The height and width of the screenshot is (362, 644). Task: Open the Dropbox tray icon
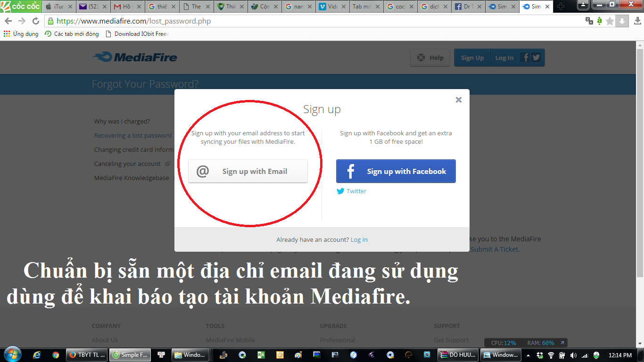[x=539, y=355]
